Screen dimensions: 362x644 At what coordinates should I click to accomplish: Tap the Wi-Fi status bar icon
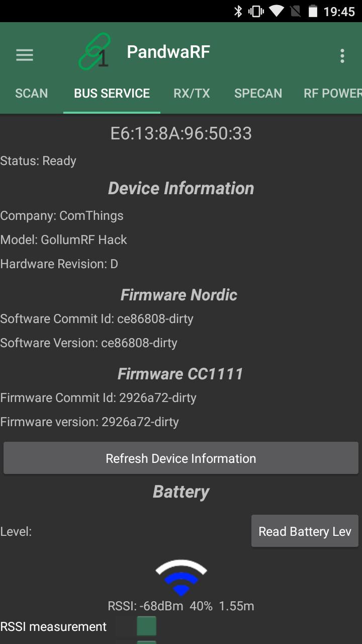point(277,11)
